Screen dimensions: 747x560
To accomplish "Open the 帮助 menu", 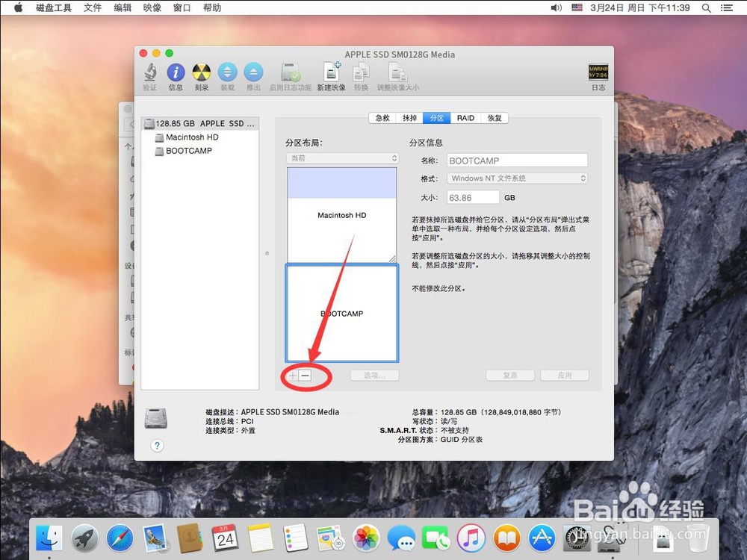I will [212, 7].
